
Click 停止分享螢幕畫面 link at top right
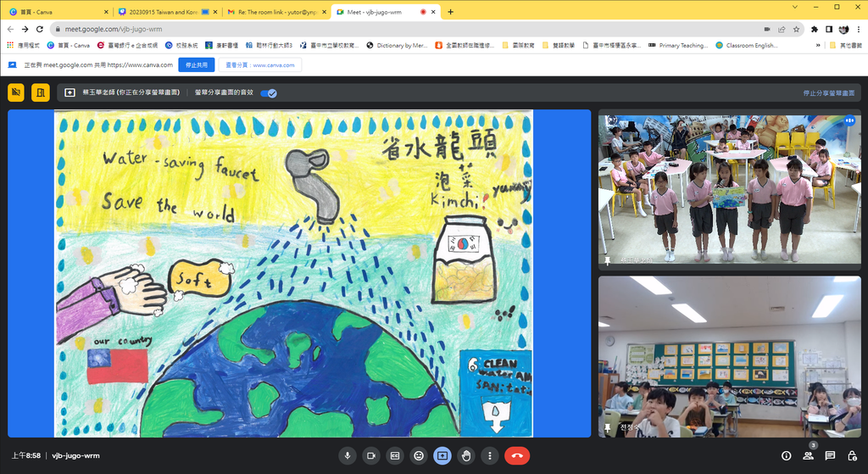829,93
